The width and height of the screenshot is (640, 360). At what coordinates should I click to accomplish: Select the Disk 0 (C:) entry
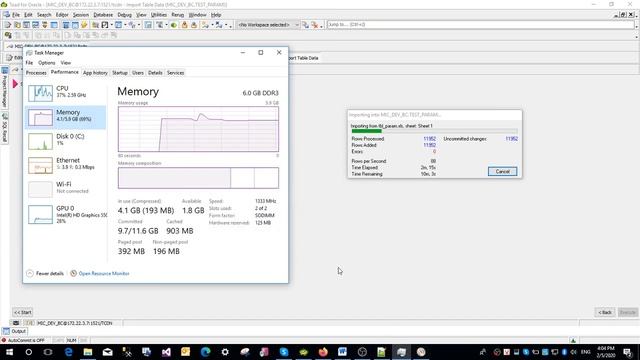click(x=65, y=141)
